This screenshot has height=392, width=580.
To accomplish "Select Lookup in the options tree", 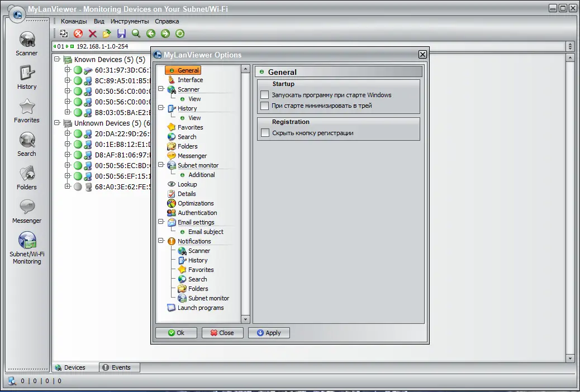I will pyautogui.click(x=187, y=184).
